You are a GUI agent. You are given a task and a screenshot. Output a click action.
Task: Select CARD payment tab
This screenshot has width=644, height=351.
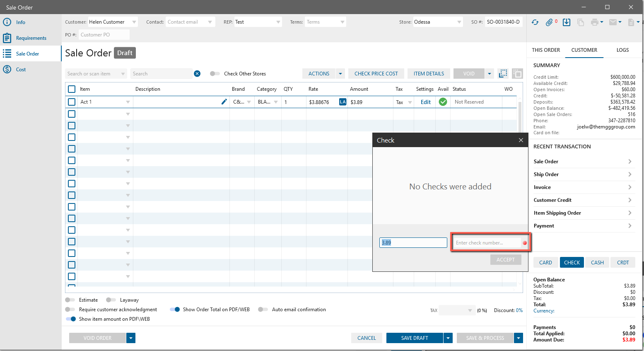[x=545, y=262]
